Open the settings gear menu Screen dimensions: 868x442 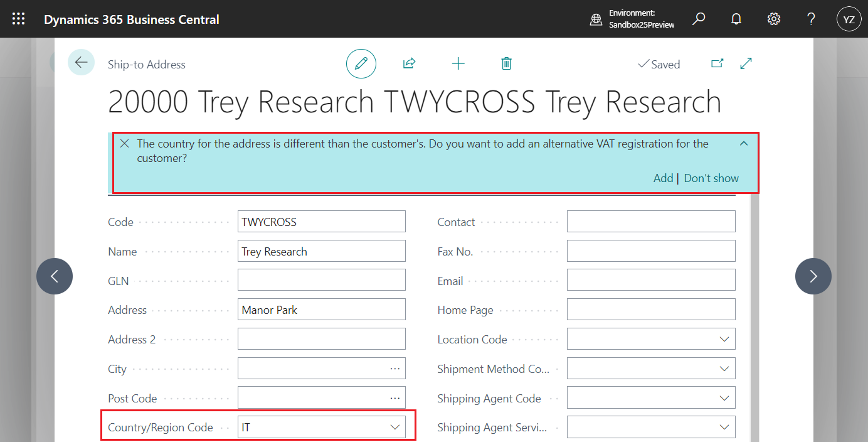[774, 19]
